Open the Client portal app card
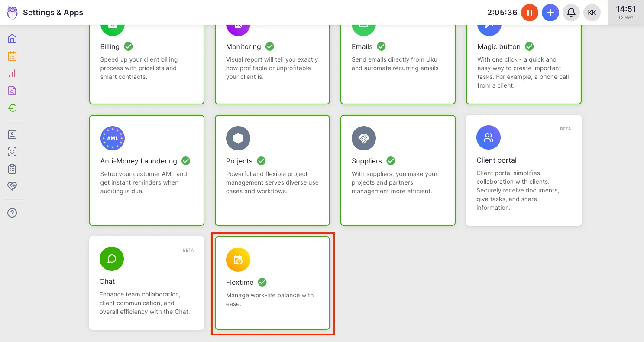Viewport: 644px width, 342px height. (x=523, y=170)
